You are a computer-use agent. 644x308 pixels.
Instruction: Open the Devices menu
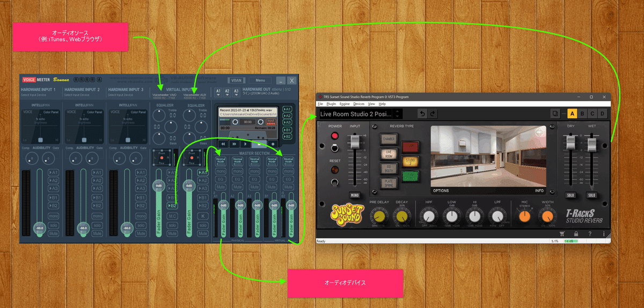pos(359,104)
